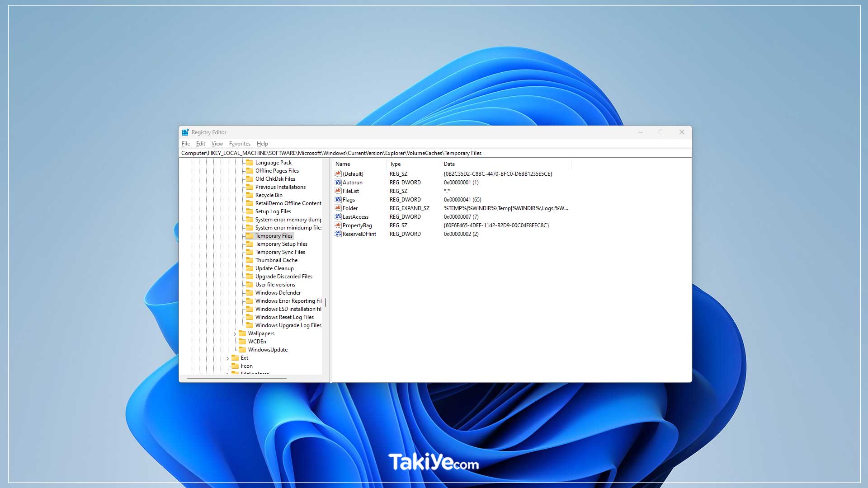The image size is (868, 488).
Task: Select the Folder REG_EXPAND_SZ value
Action: pos(350,208)
